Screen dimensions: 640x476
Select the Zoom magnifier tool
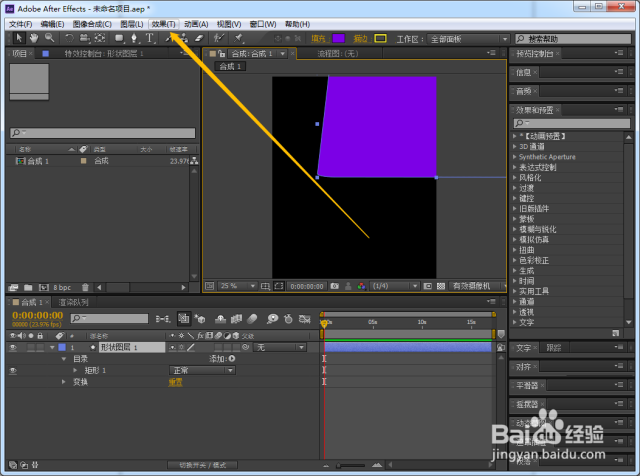pyautogui.click(x=49, y=38)
